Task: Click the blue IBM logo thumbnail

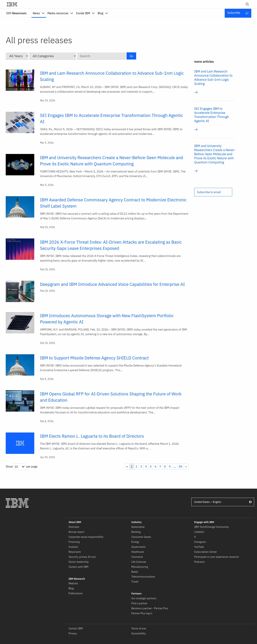Action: tap(20, 443)
